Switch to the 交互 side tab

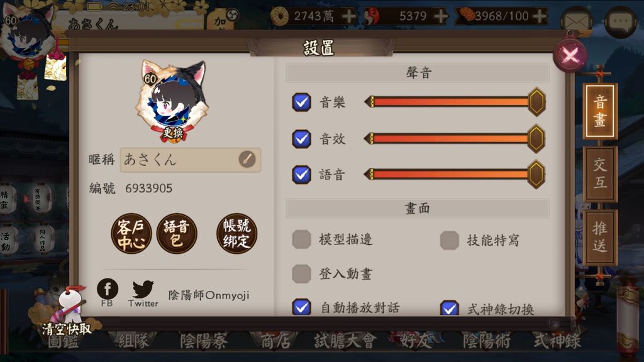[x=600, y=174]
